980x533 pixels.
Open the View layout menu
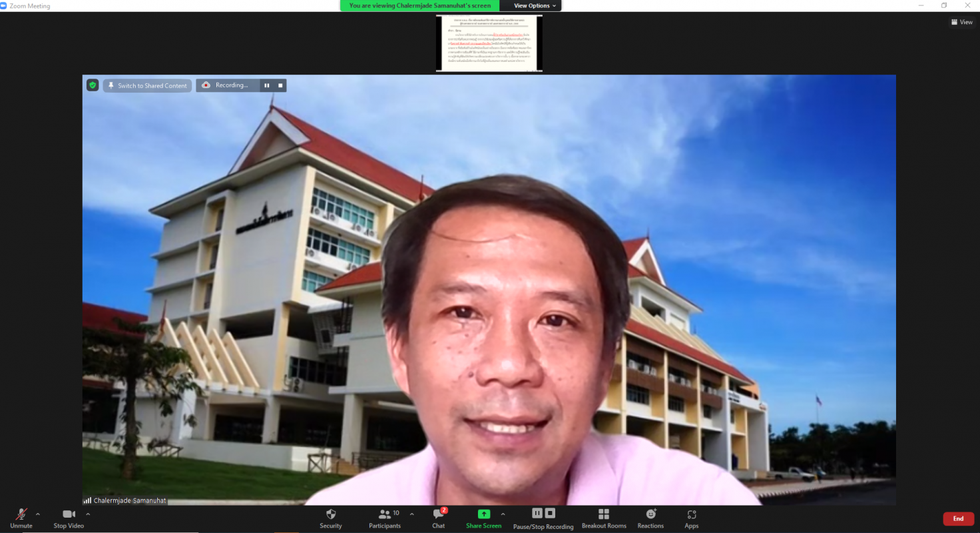(x=961, y=22)
